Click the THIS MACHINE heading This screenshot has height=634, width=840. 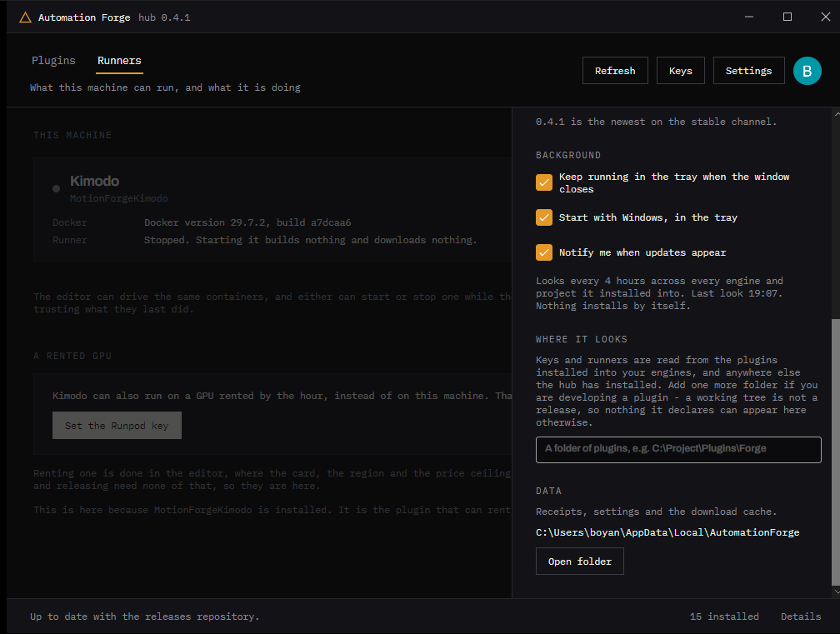(72, 135)
